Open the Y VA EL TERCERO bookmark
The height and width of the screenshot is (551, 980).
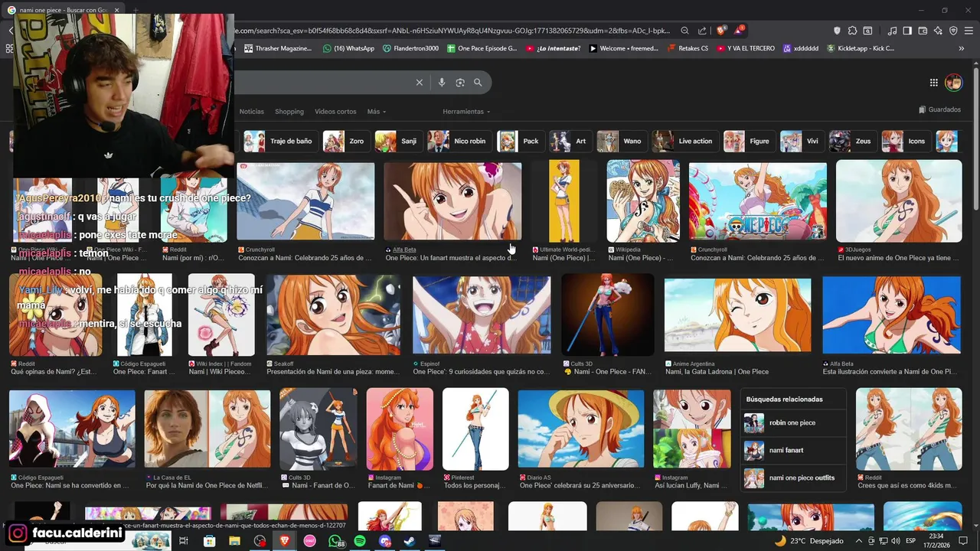point(746,48)
